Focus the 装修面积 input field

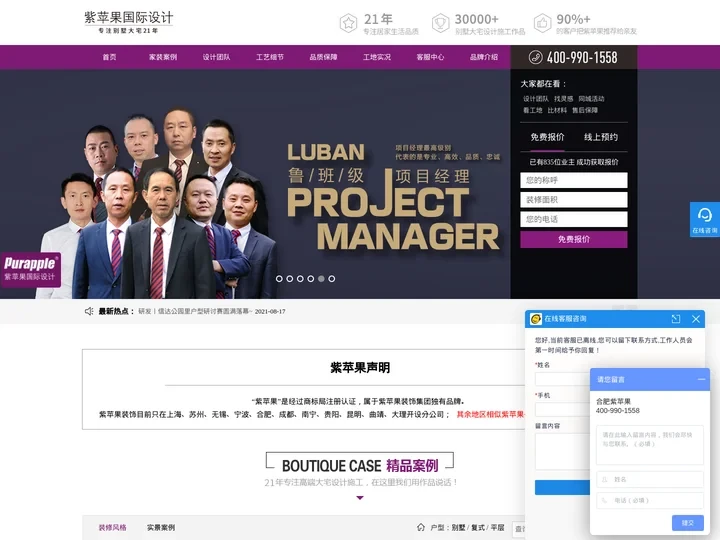click(x=574, y=200)
